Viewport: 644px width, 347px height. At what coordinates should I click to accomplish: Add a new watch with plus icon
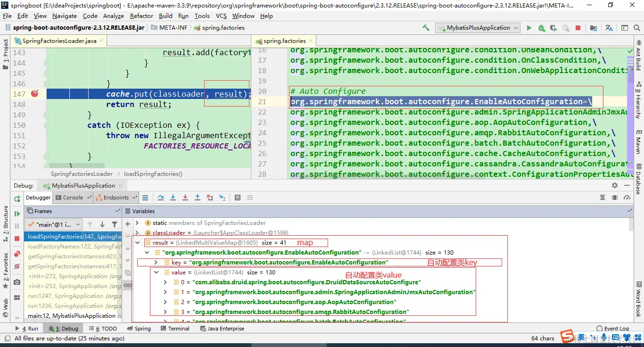coord(128,224)
